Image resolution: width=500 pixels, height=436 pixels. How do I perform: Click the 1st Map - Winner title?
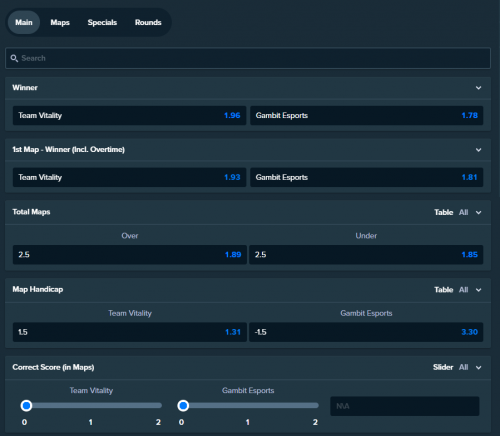[x=69, y=149]
